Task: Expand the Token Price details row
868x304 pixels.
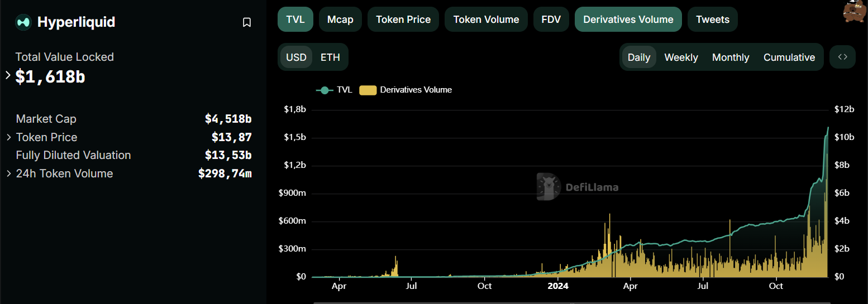Action: coord(8,137)
